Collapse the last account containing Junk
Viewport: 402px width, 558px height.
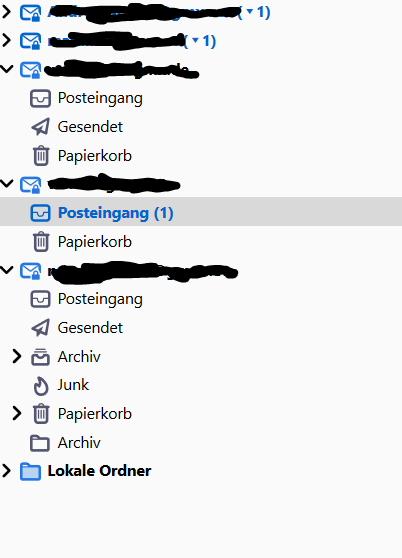[7, 270]
